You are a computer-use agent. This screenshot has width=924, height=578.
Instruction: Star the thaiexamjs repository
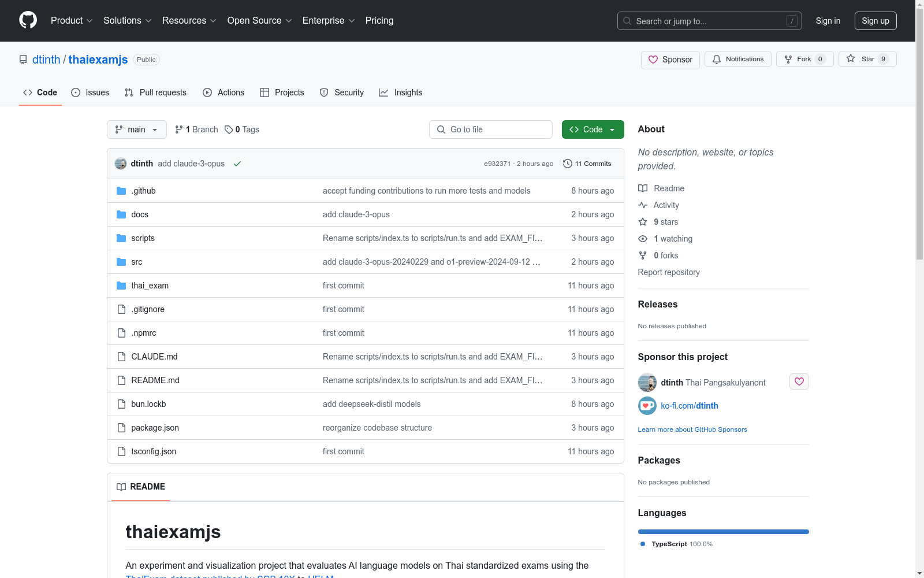pyautogui.click(x=867, y=59)
